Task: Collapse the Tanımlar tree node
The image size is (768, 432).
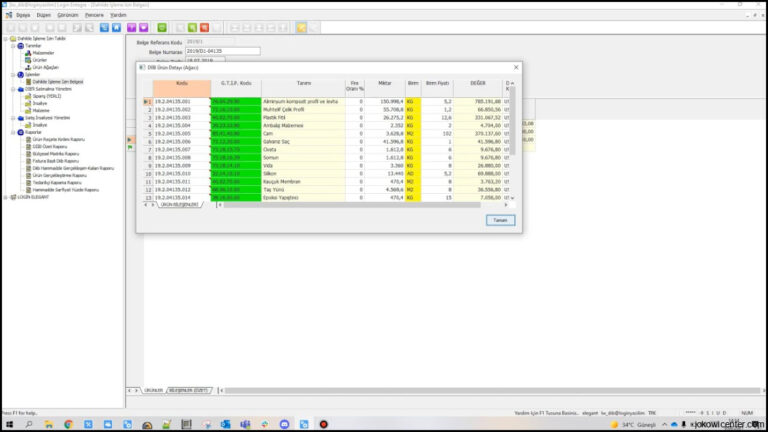Action: point(13,46)
